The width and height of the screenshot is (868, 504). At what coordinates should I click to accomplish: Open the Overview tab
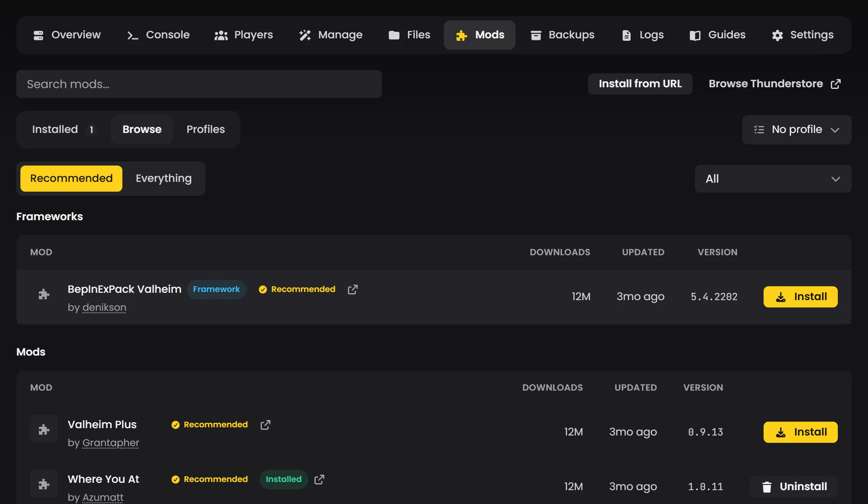[x=67, y=35]
